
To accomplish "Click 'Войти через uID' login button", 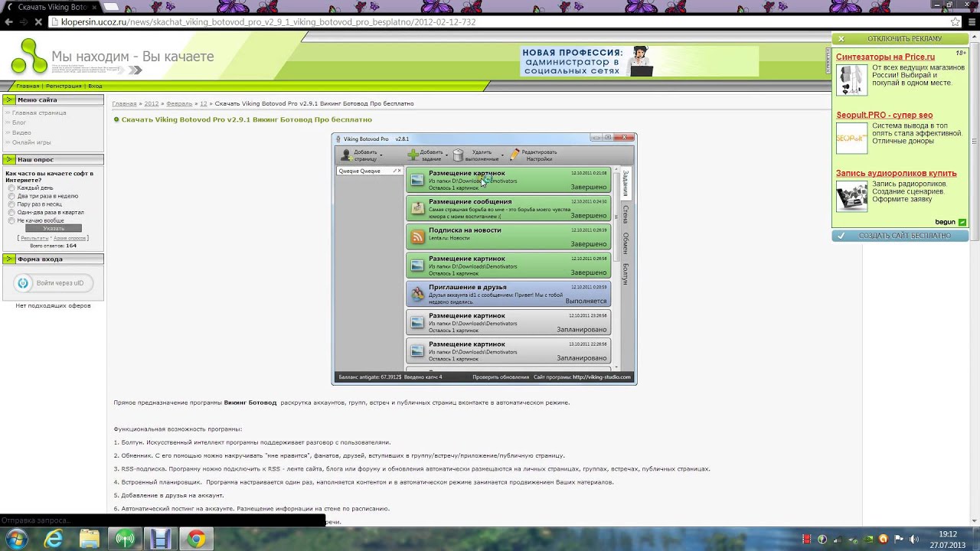I will pyautogui.click(x=52, y=283).
